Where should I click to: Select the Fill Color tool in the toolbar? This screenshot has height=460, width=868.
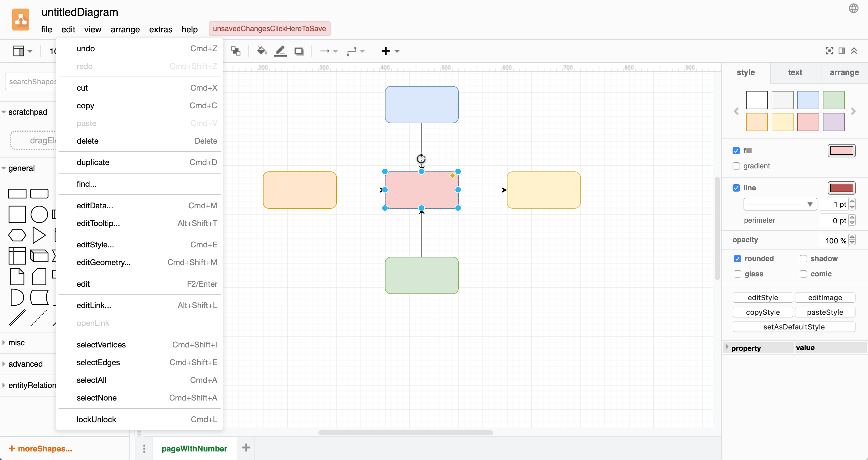tap(261, 51)
